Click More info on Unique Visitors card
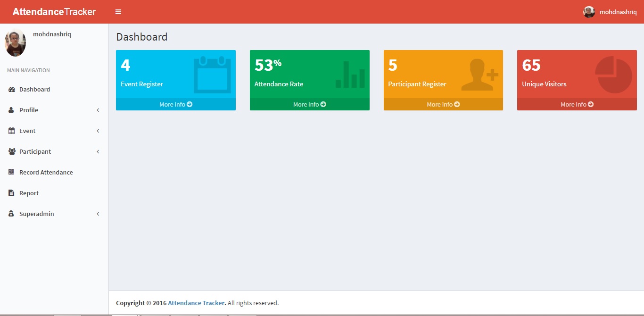The width and height of the screenshot is (644, 316). (577, 104)
